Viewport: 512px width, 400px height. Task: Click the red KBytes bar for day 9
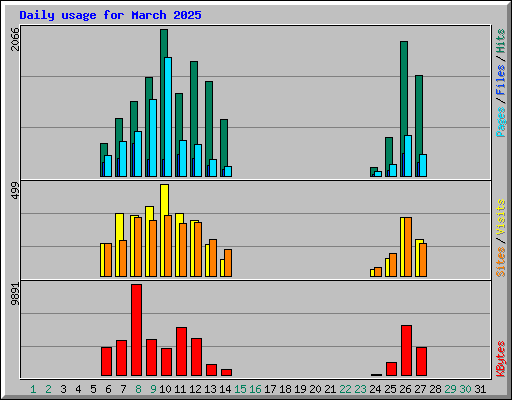tap(151, 358)
